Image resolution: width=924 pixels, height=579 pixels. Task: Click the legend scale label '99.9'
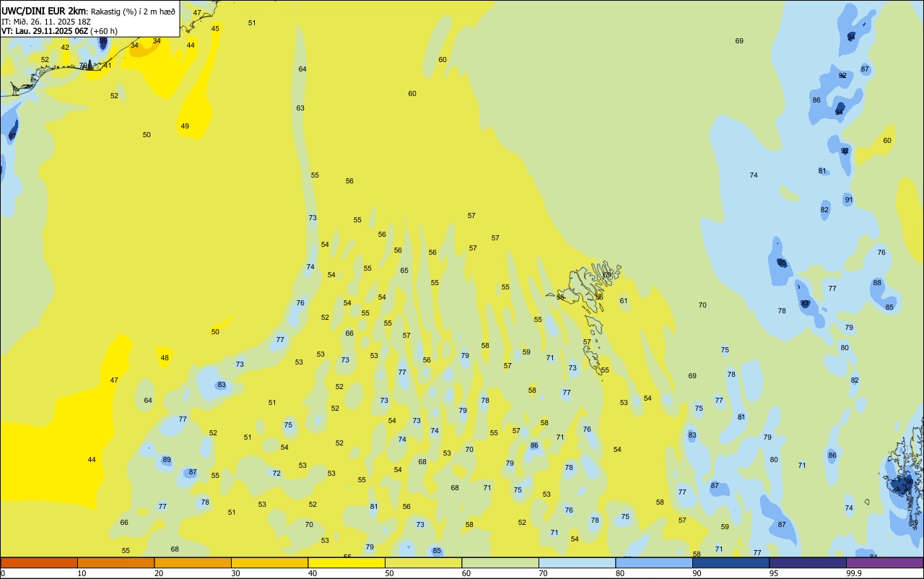click(x=854, y=573)
